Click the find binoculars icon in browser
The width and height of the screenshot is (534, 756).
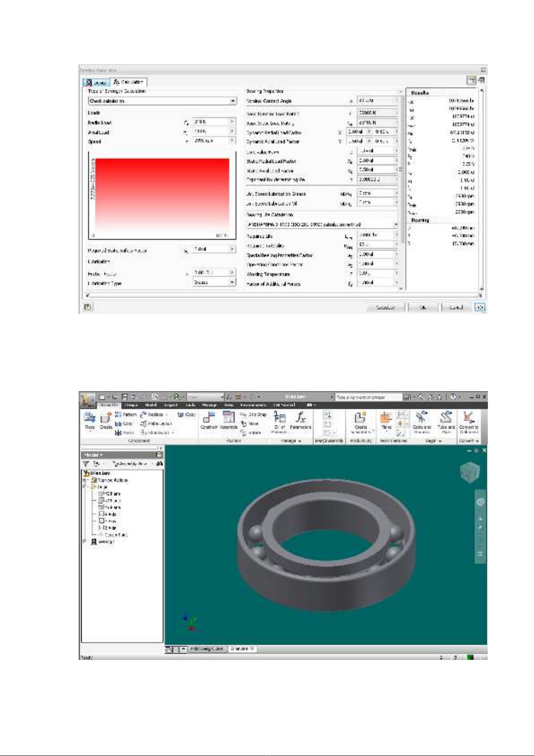point(159,464)
